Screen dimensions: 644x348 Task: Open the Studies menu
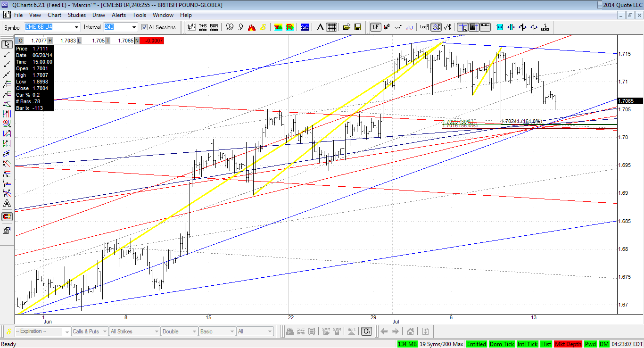point(77,15)
